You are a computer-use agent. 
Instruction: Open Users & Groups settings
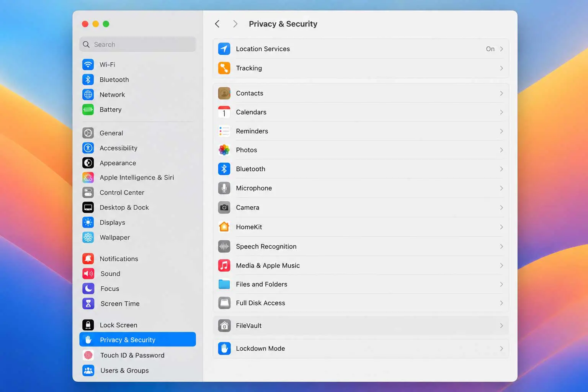(137, 370)
